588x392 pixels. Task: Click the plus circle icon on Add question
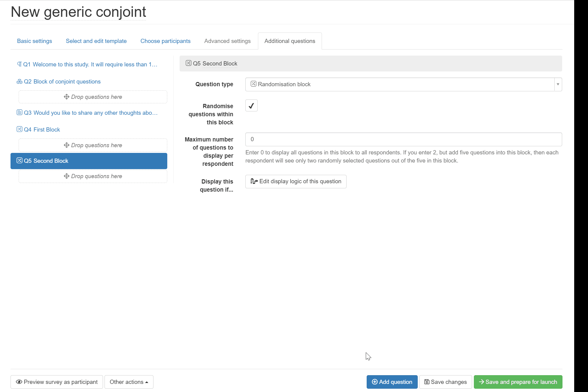pos(375,382)
